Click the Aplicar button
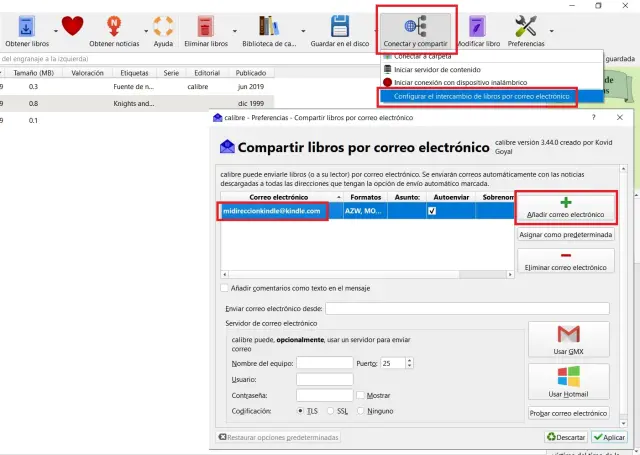The height and width of the screenshot is (455, 640). point(609,437)
